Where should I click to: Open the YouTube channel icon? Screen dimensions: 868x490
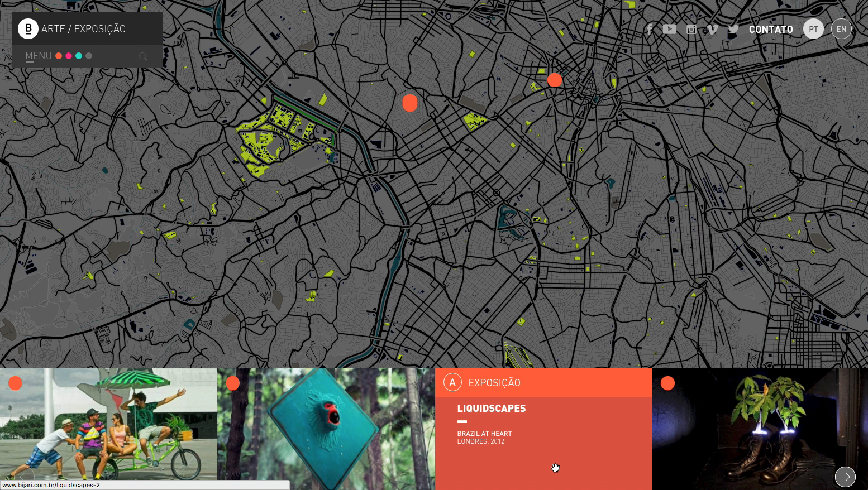pyautogui.click(x=669, y=29)
